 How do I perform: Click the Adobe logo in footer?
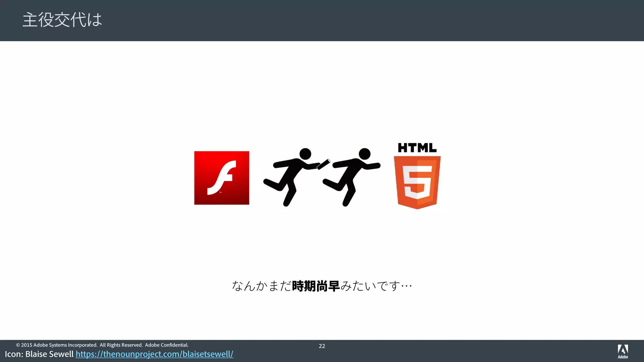[x=623, y=352]
